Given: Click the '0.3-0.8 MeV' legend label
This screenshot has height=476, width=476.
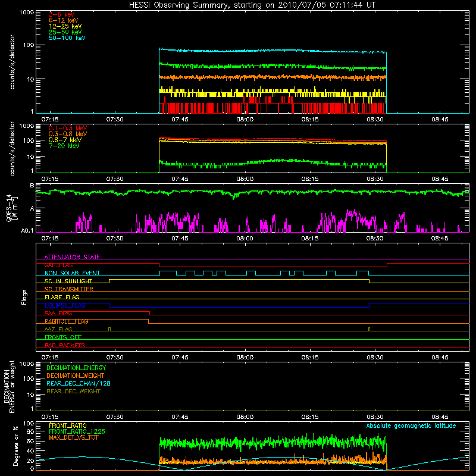Looking at the screenshot, I should 68,134.
